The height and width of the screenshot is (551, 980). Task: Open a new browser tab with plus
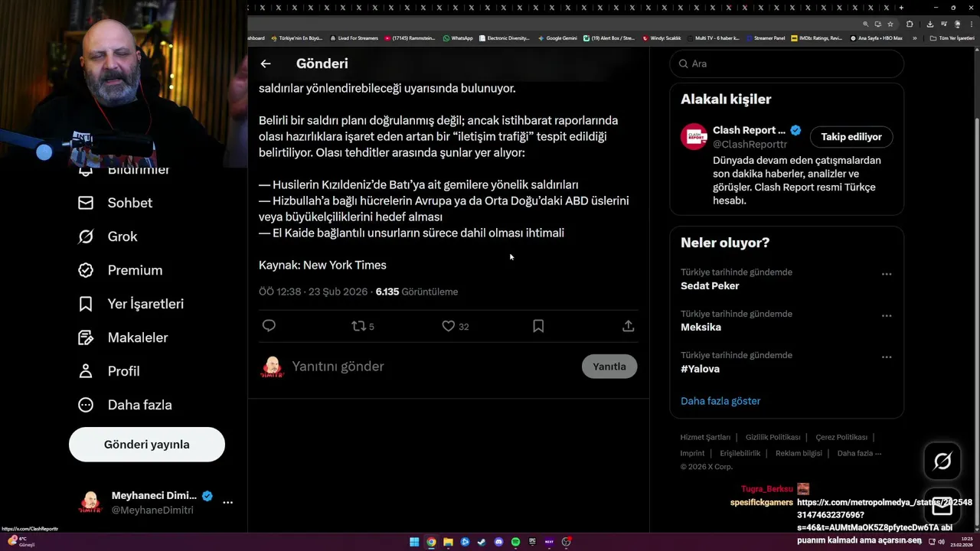point(901,8)
